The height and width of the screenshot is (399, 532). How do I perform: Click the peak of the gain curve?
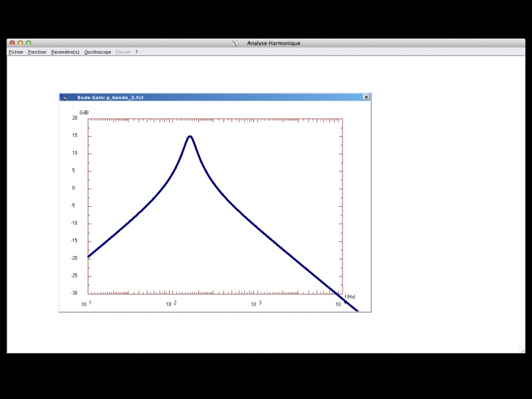190,136
